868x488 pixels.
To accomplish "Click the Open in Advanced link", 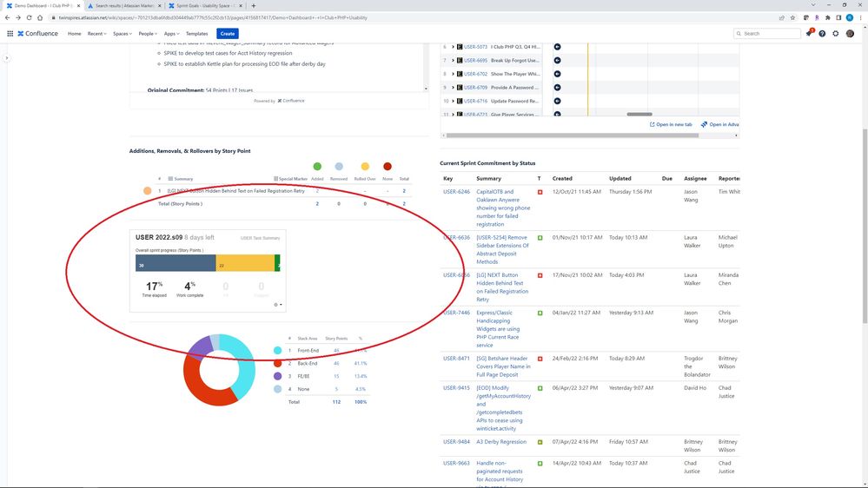I will [x=720, y=124].
